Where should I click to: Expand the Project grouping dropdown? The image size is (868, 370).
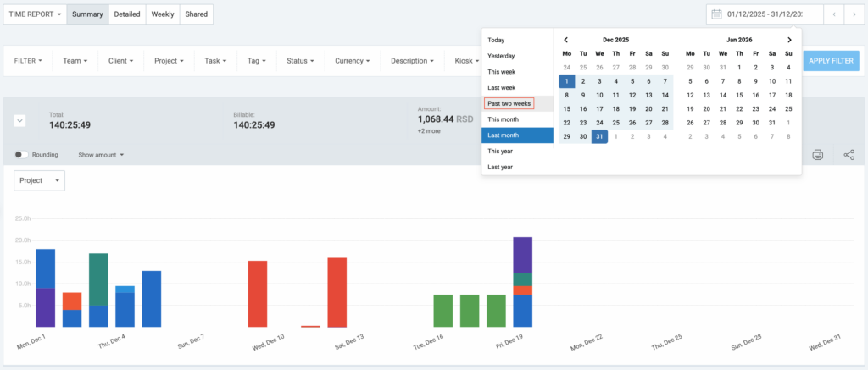click(x=40, y=180)
